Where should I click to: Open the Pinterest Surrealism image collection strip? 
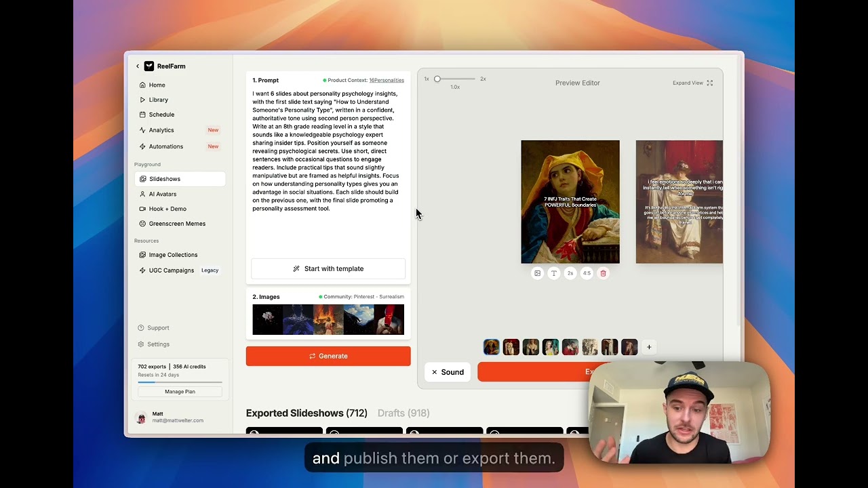[328, 320]
